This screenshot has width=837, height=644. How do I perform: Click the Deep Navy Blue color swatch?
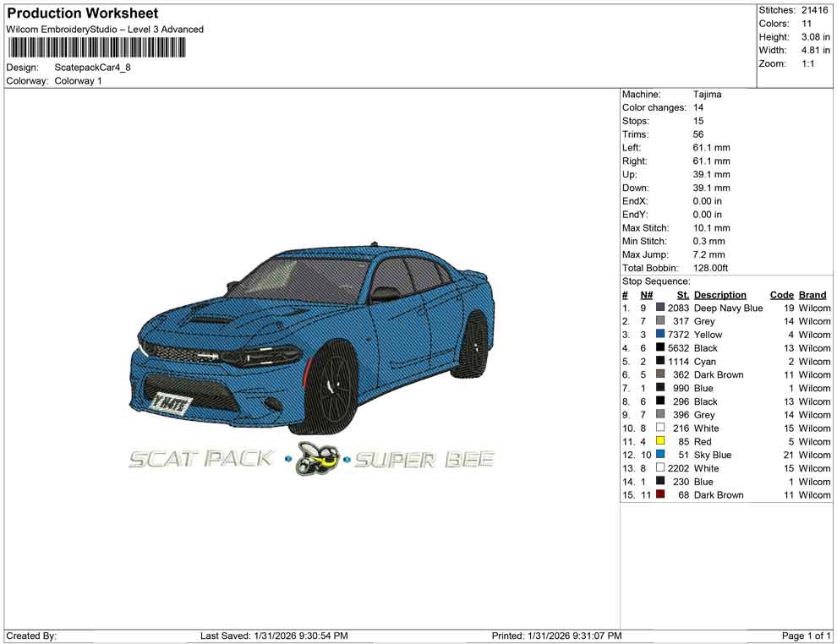(x=661, y=308)
